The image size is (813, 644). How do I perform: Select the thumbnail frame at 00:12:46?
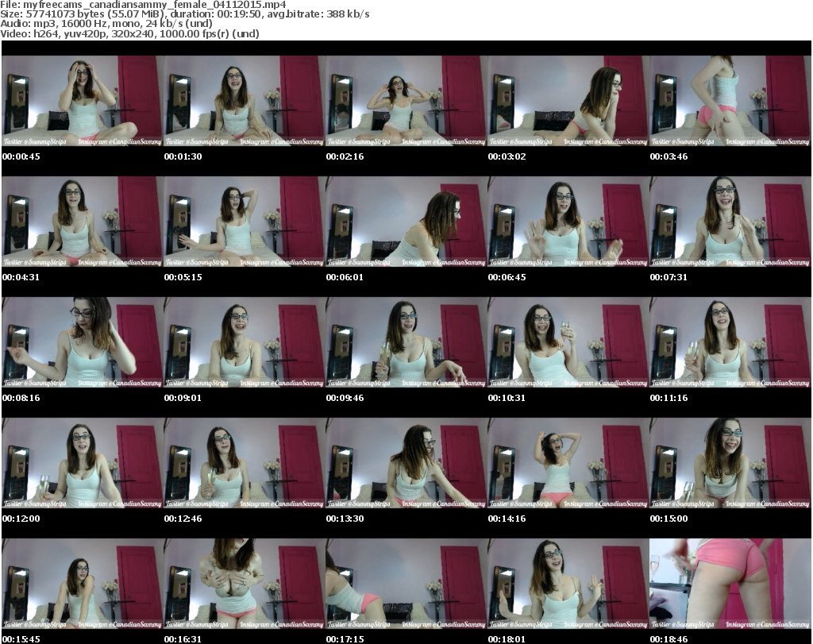pyautogui.click(x=245, y=463)
